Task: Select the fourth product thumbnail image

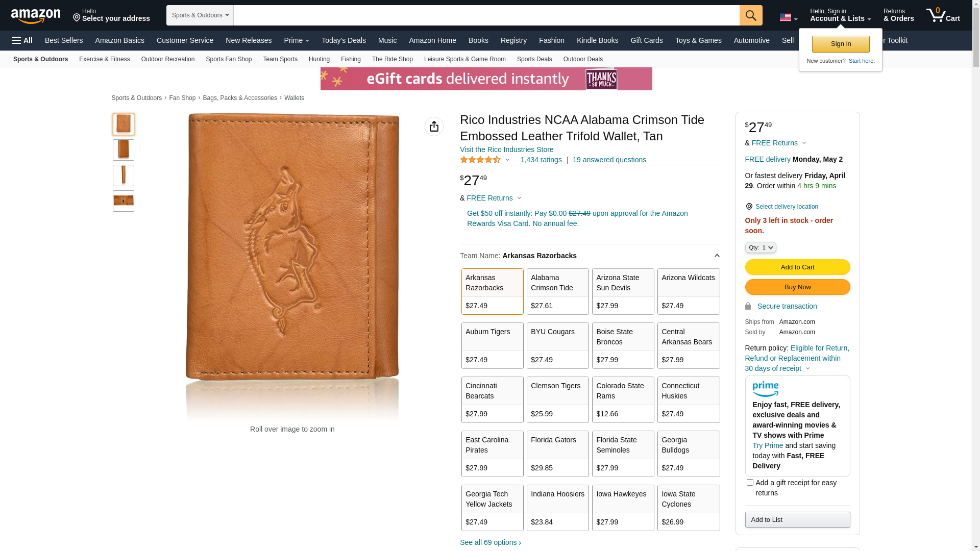Action: point(124,201)
